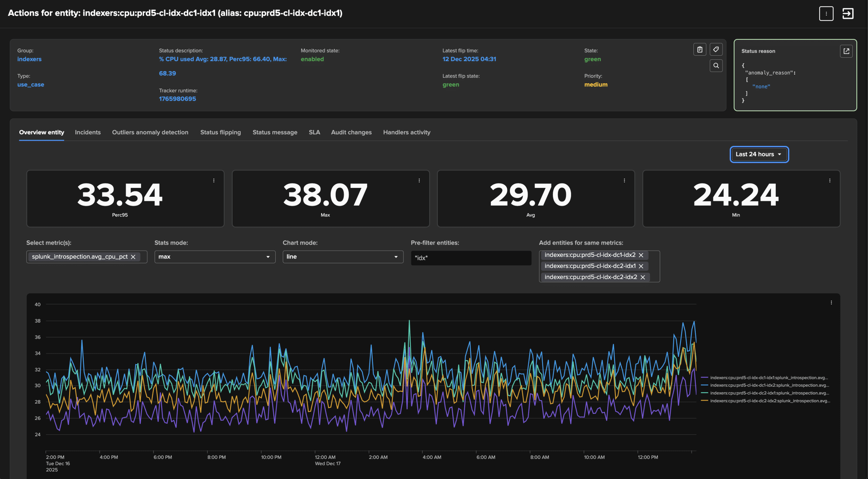Image resolution: width=868 pixels, height=479 pixels.
Task: Switch to Outliers anomaly detection tab
Action: (150, 132)
